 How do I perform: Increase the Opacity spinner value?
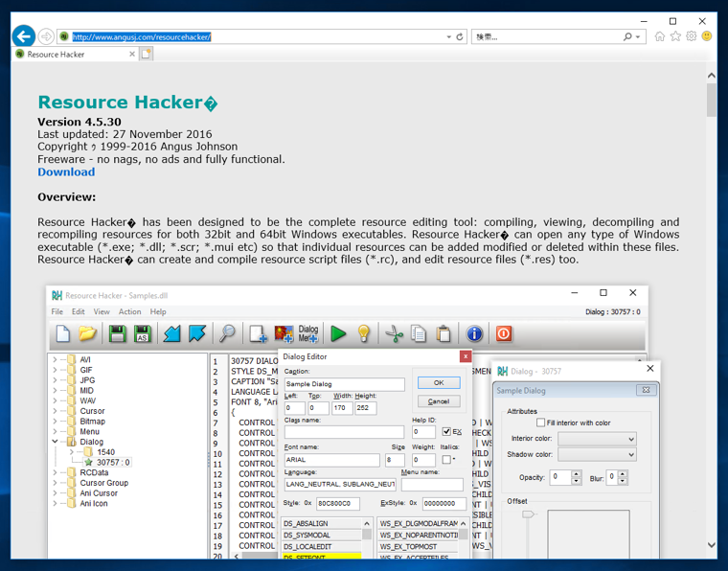point(577,473)
